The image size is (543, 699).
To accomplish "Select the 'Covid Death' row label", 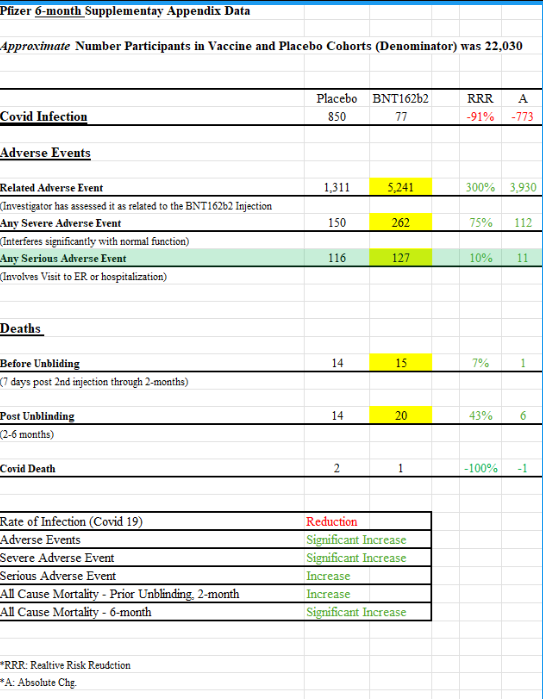I will point(28,469).
